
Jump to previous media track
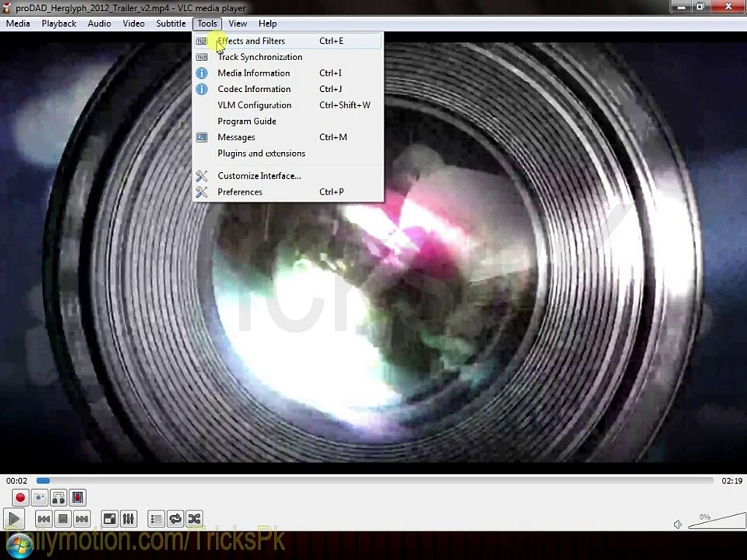point(44,519)
